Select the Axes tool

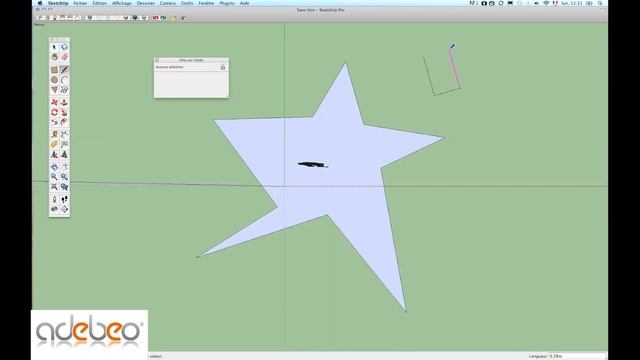coord(54,155)
